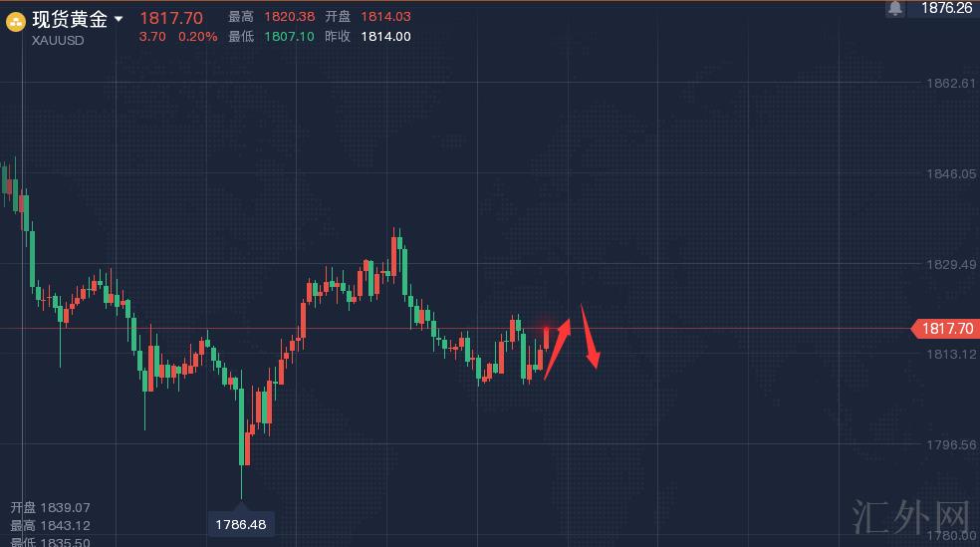Click the upward red arrow annotation
This screenshot has width=980, height=547.
tap(558, 348)
